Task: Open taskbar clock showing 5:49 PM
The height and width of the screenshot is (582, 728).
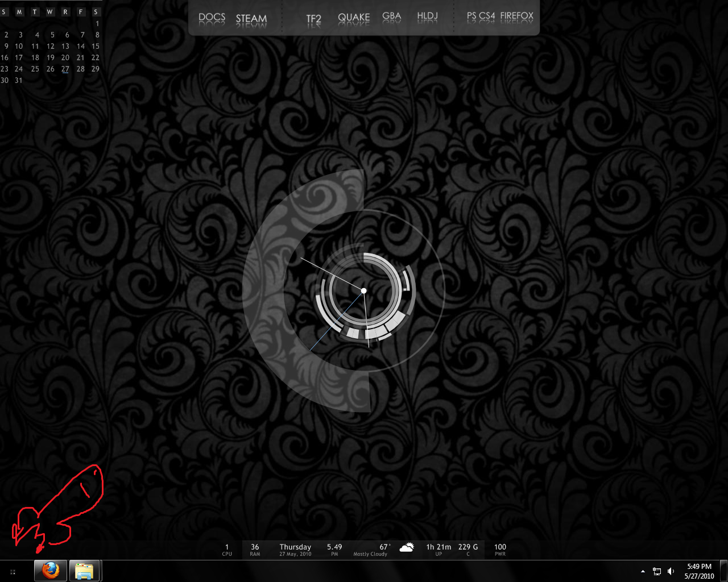Action: [x=699, y=571]
